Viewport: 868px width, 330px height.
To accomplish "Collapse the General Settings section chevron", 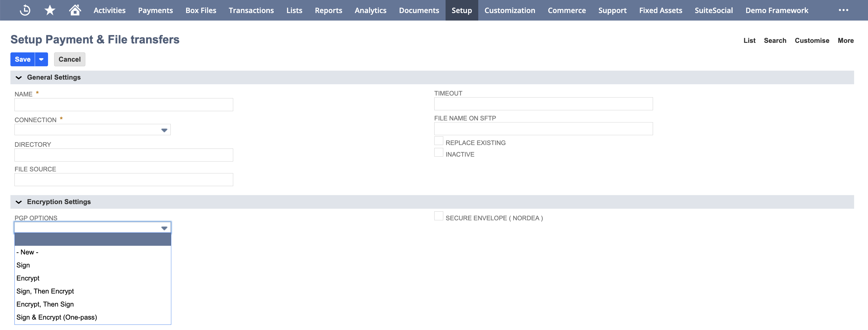I will point(19,78).
